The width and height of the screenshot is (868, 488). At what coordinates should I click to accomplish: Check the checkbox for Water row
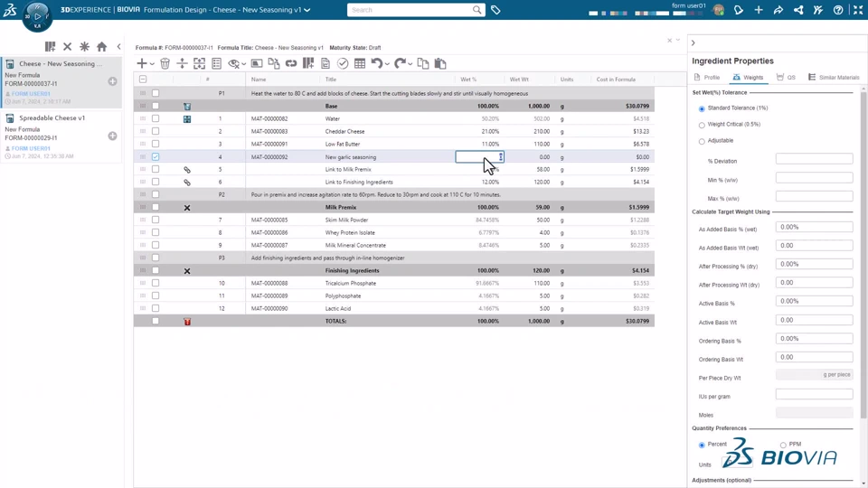(156, 118)
